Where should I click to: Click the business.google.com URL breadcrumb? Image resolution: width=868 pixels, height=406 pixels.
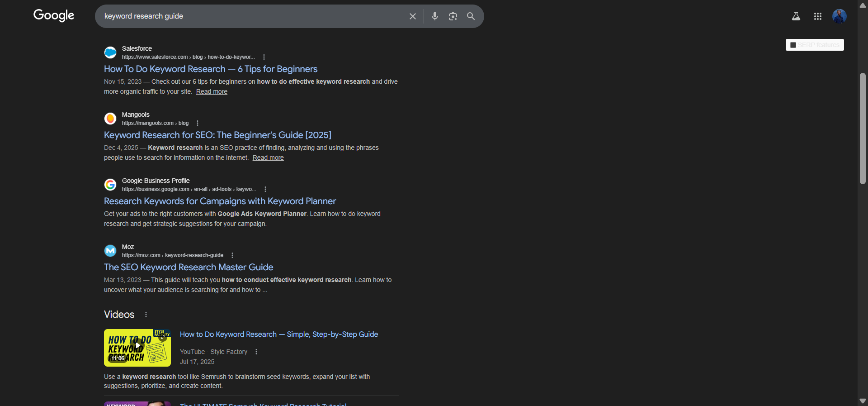pyautogui.click(x=189, y=189)
